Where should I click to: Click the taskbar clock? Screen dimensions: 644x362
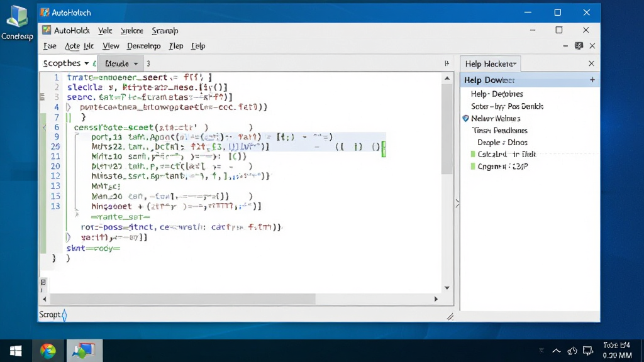[x=617, y=350]
